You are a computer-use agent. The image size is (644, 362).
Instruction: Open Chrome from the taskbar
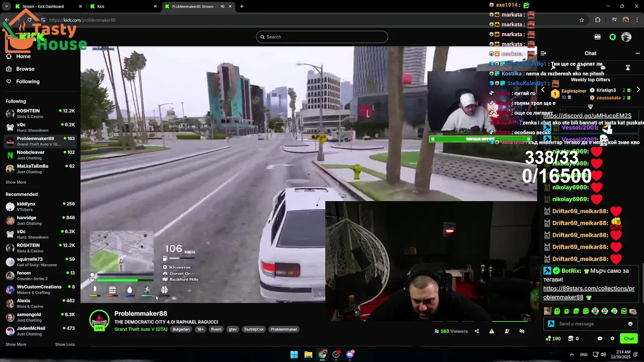(x=322, y=354)
